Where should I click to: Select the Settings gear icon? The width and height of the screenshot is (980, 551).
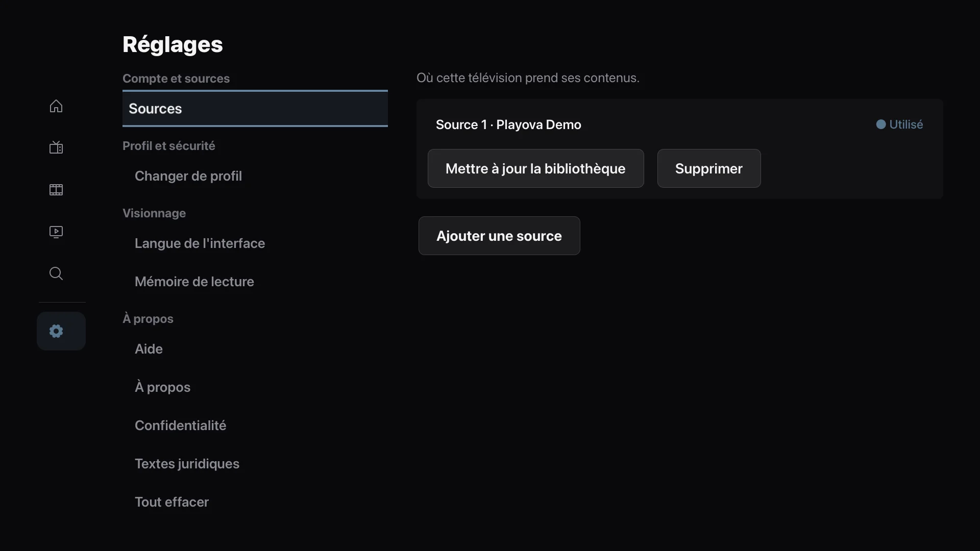[61, 331]
